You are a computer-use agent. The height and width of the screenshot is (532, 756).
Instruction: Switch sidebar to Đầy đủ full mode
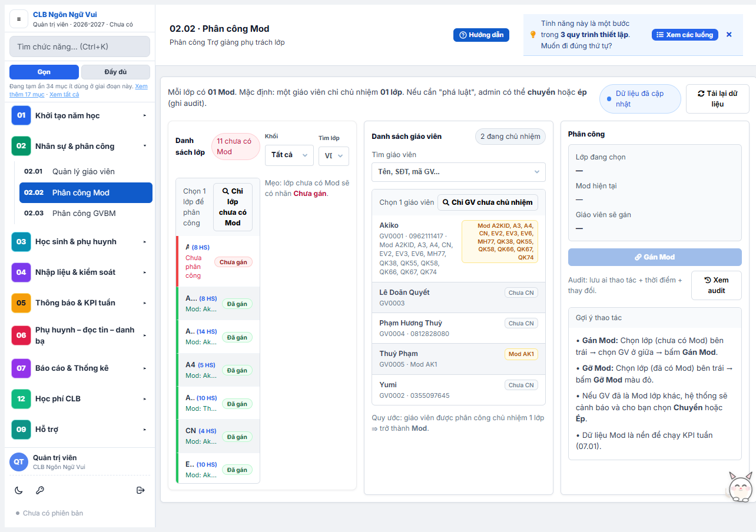click(x=115, y=72)
